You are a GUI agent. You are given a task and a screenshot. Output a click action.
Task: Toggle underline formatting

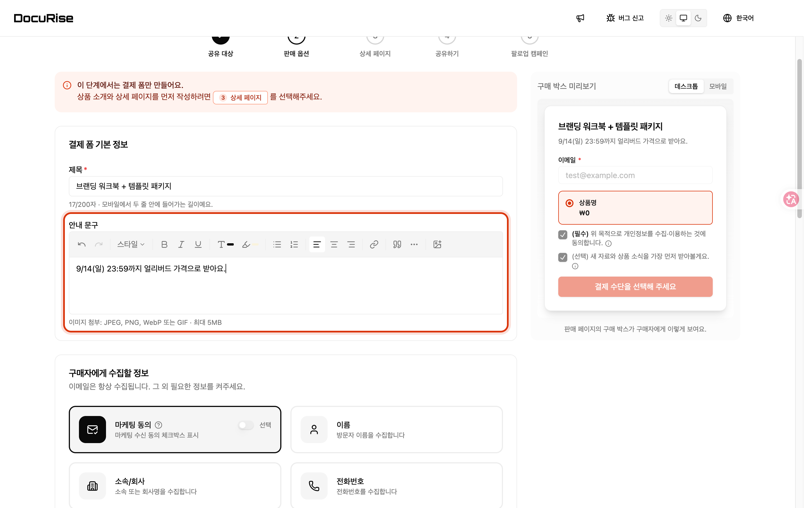coord(198,244)
